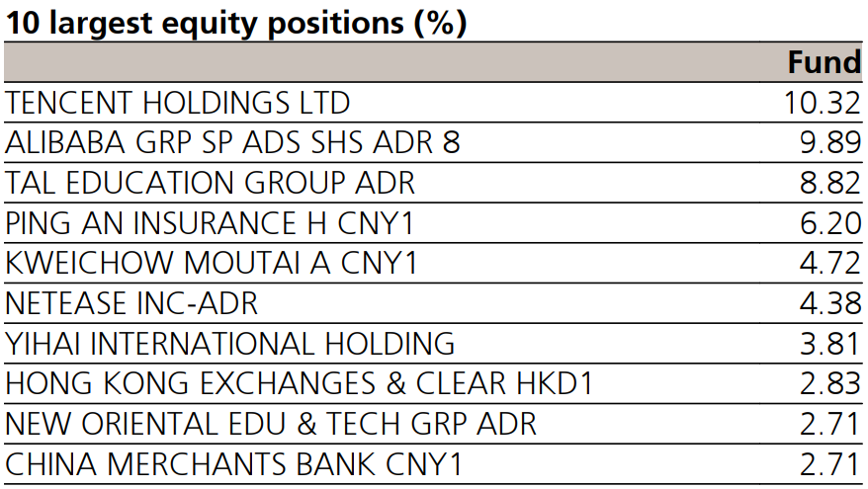
Task: Click the NETEASE INC-ADR entry
Action: click(x=131, y=303)
